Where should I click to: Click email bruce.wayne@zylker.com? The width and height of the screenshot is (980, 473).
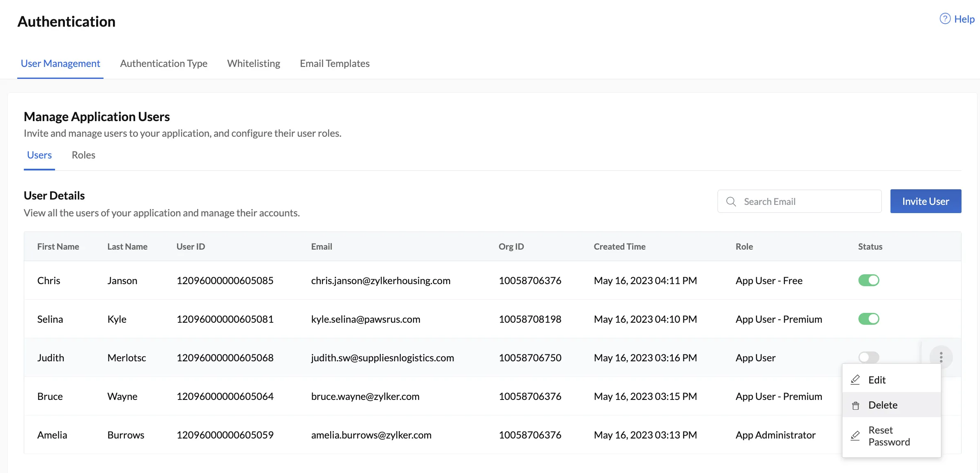pyautogui.click(x=365, y=396)
